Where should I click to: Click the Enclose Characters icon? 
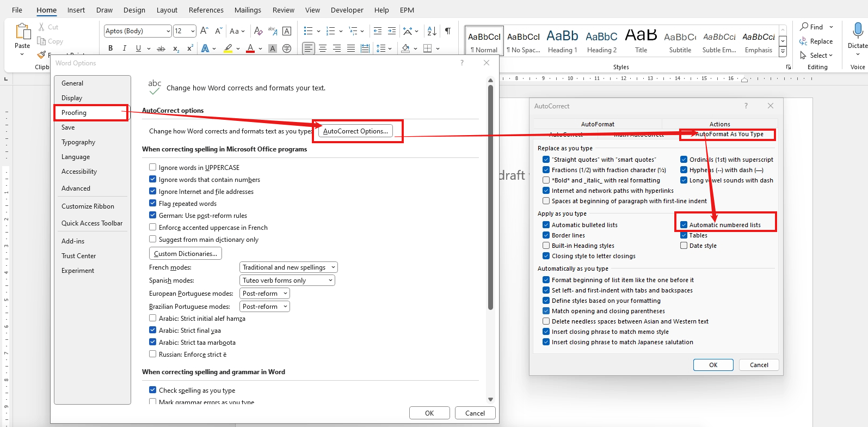pyautogui.click(x=287, y=48)
